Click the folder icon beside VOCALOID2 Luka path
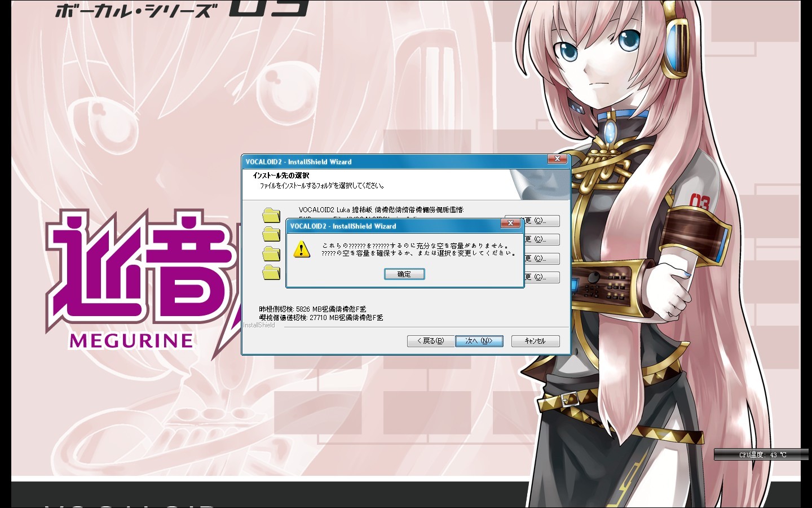 pyautogui.click(x=271, y=215)
